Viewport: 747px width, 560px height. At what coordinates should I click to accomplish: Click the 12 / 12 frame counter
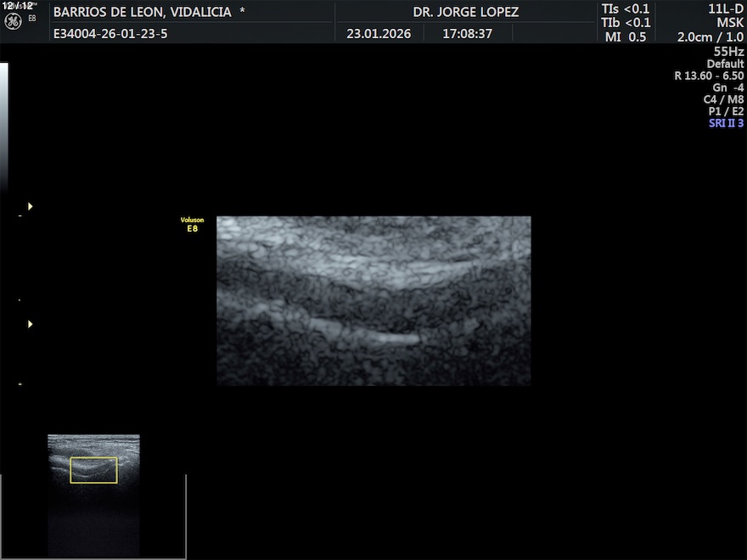[x=17, y=6]
